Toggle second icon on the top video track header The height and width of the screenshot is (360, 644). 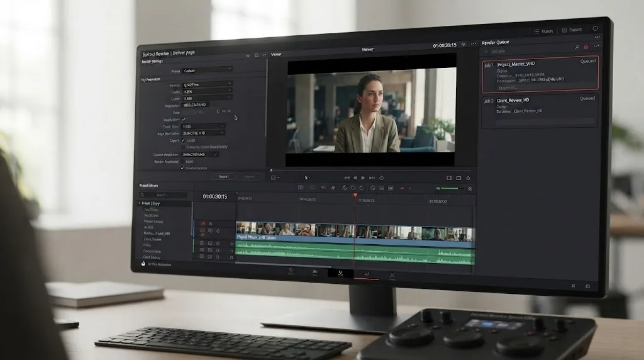[x=210, y=224]
